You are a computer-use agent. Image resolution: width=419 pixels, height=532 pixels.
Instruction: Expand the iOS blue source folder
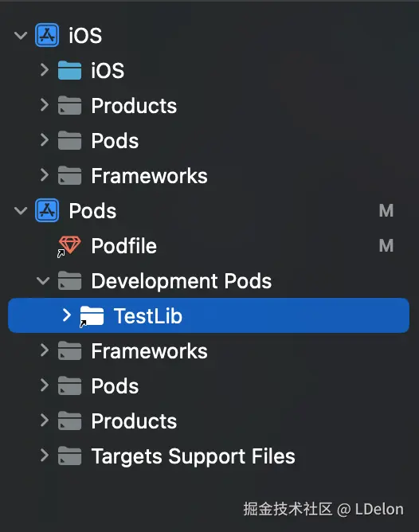pyautogui.click(x=44, y=70)
